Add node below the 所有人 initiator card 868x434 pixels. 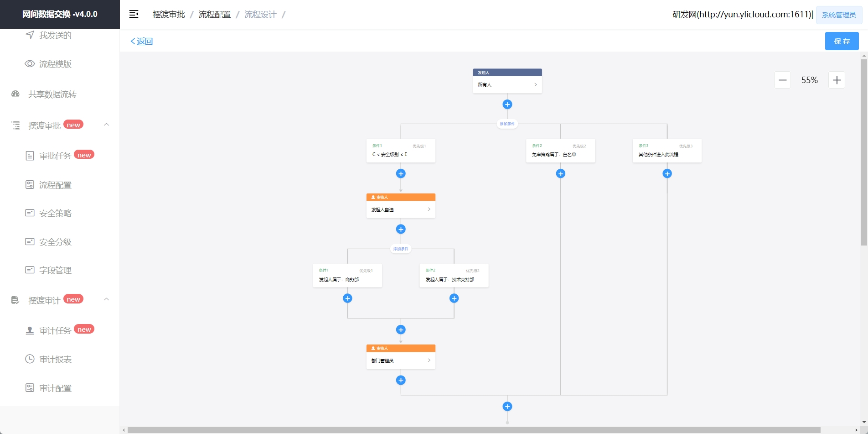pyautogui.click(x=507, y=105)
